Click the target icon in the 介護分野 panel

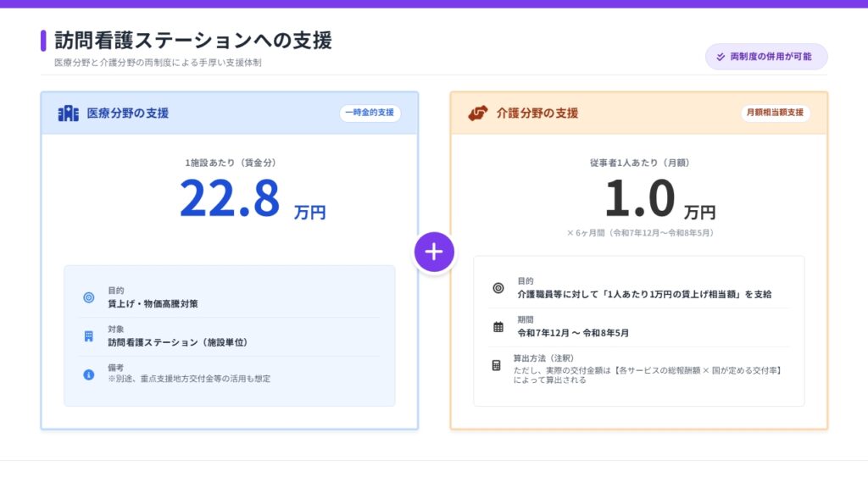[x=498, y=288]
